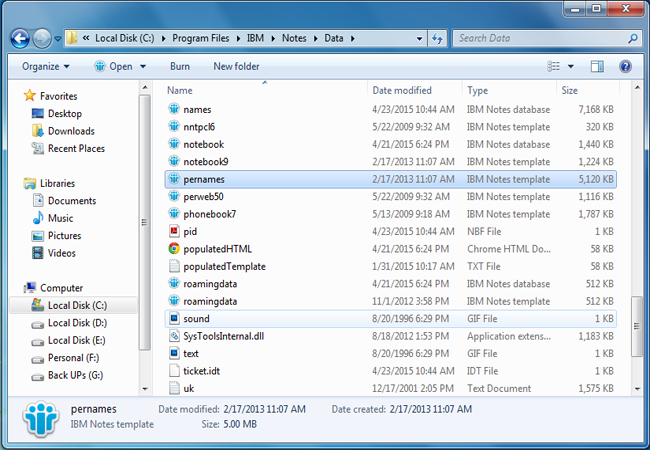Select the populatedTemplate text file icon
This screenshot has width=650, height=450.
(x=174, y=266)
